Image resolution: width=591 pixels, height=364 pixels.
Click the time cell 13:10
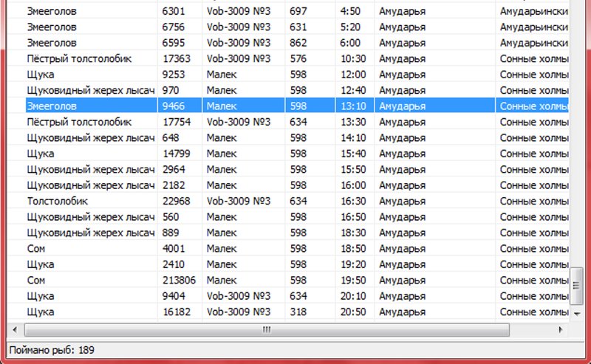pos(353,106)
